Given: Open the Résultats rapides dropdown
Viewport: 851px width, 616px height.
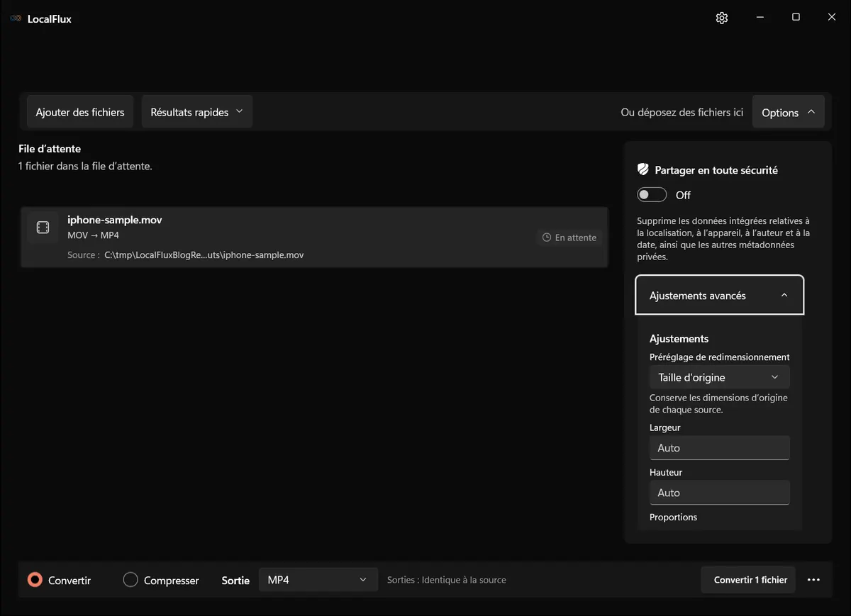Looking at the screenshot, I should point(197,112).
